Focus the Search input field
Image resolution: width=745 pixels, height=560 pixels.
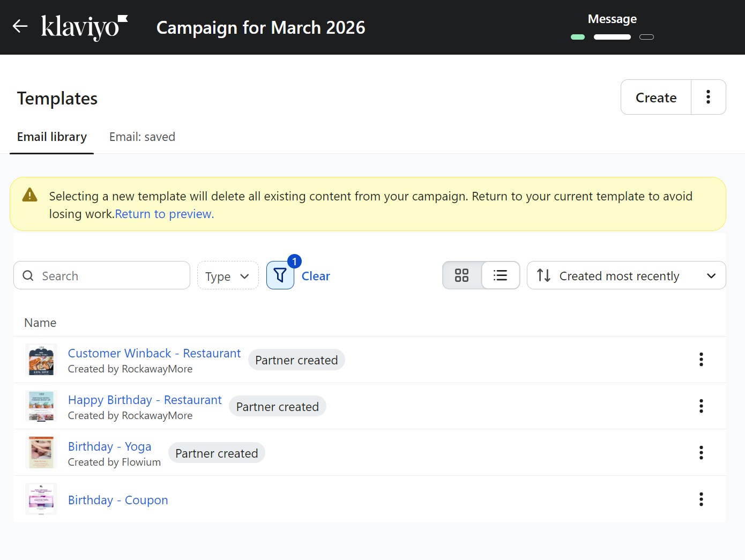tap(102, 275)
